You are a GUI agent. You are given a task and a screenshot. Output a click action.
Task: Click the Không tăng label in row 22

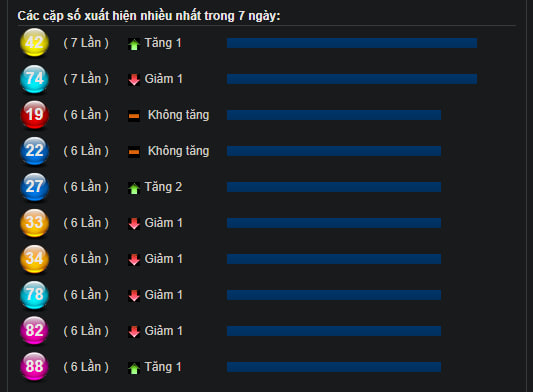[178, 151]
